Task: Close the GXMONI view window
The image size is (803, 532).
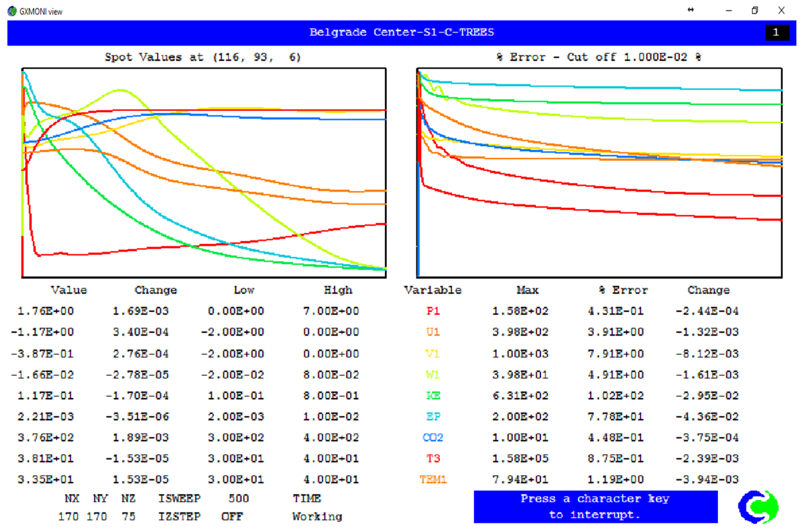Action: (781, 10)
